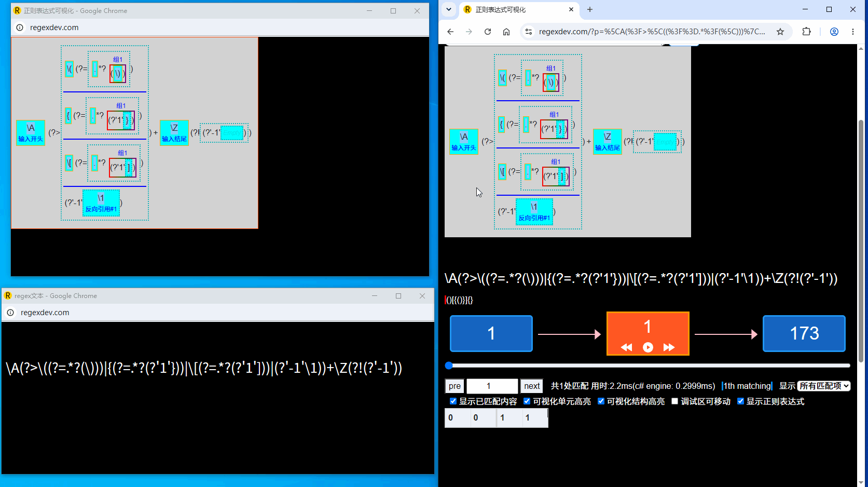This screenshot has width=868, height=487.
Task: Click the regex text in regex文本 window
Action: 204,368
